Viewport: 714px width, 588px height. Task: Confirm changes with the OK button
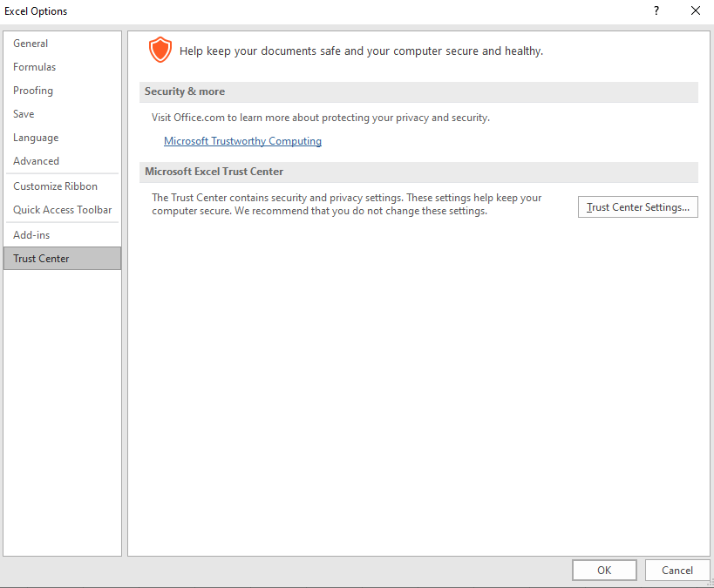point(604,571)
